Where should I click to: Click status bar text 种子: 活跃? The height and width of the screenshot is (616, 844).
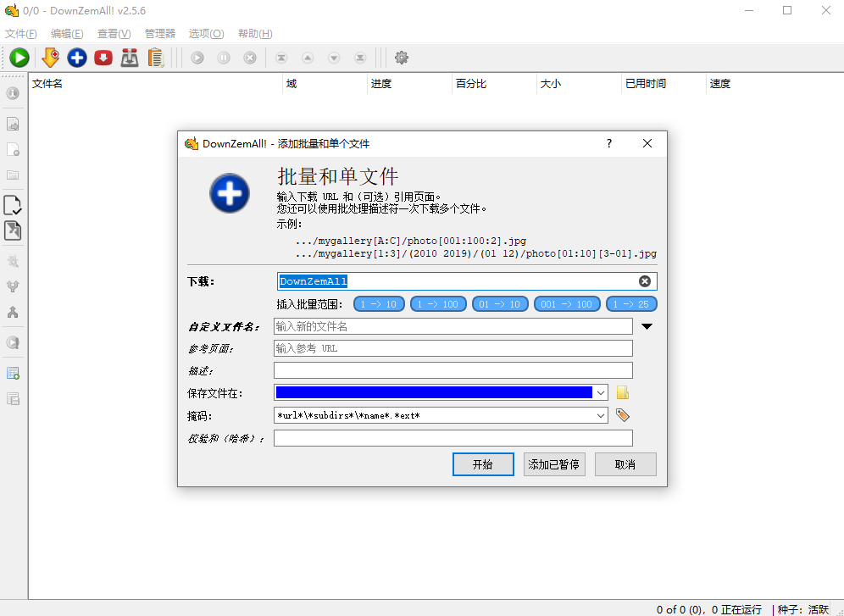pos(803,609)
